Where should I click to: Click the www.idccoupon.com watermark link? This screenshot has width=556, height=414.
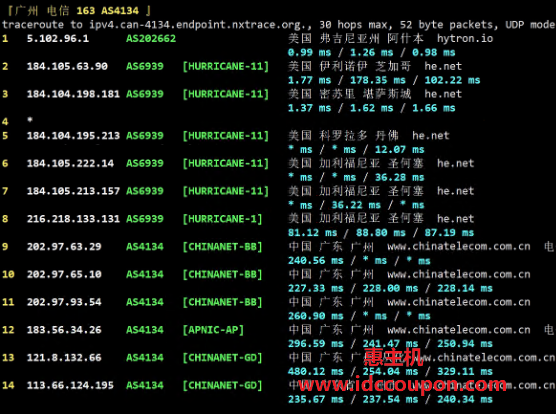402,385
